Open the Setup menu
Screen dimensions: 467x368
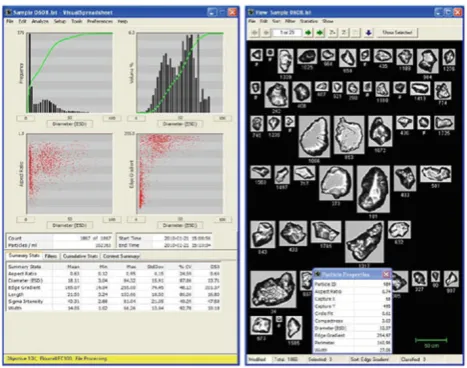pos(60,21)
